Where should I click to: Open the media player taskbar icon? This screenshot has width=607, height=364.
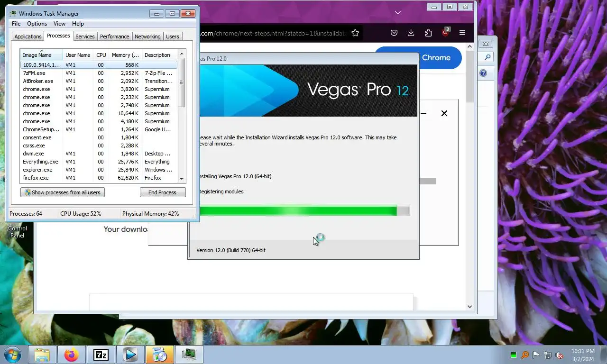click(x=130, y=355)
